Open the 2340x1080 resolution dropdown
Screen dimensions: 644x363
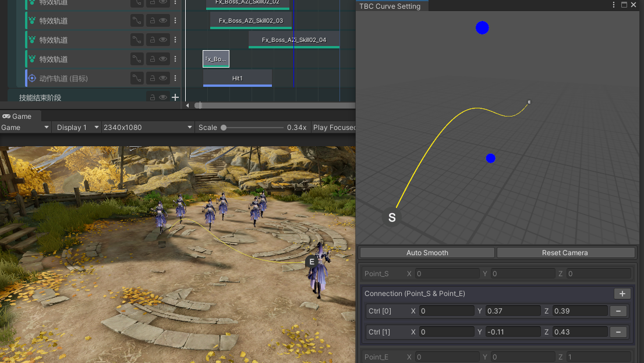(x=148, y=128)
